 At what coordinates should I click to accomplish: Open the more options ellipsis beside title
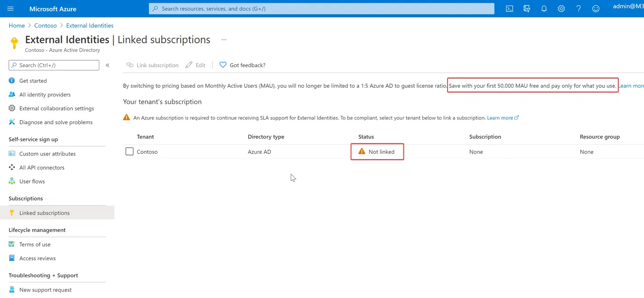coord(224,40)
